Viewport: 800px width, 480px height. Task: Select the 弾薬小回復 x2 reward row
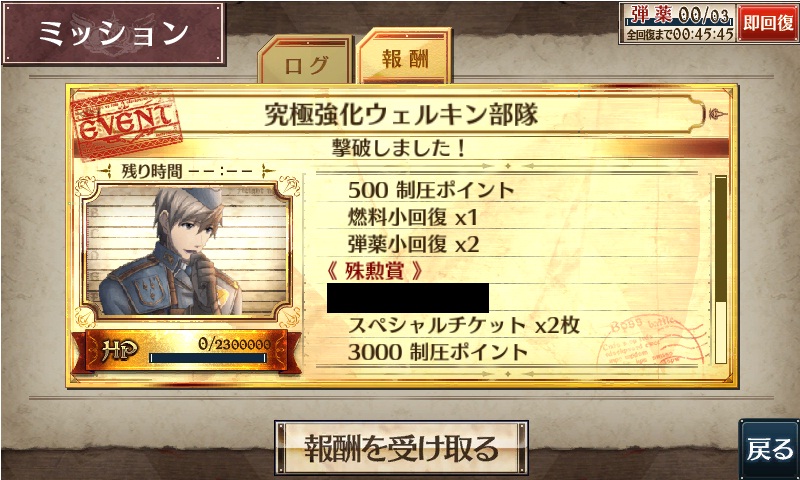point(508,244)
